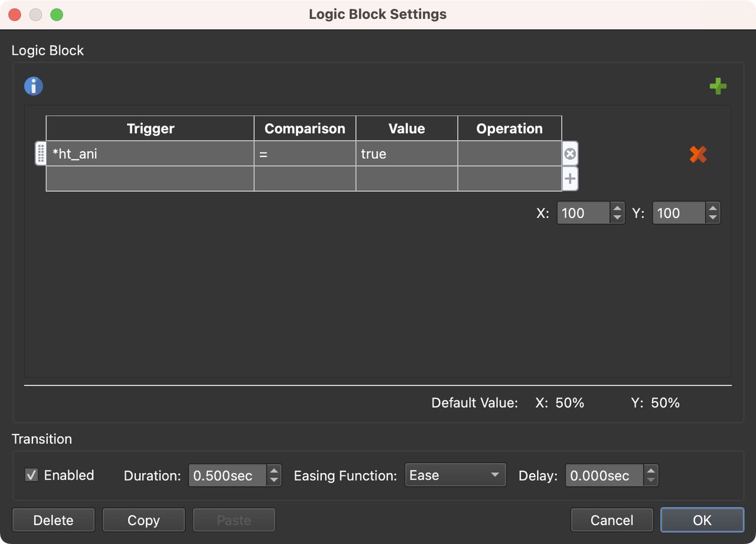This screenshot has height=544, width=756.
Task: Increase the X value using its up stepper arrow
Action: click(617, 209)
